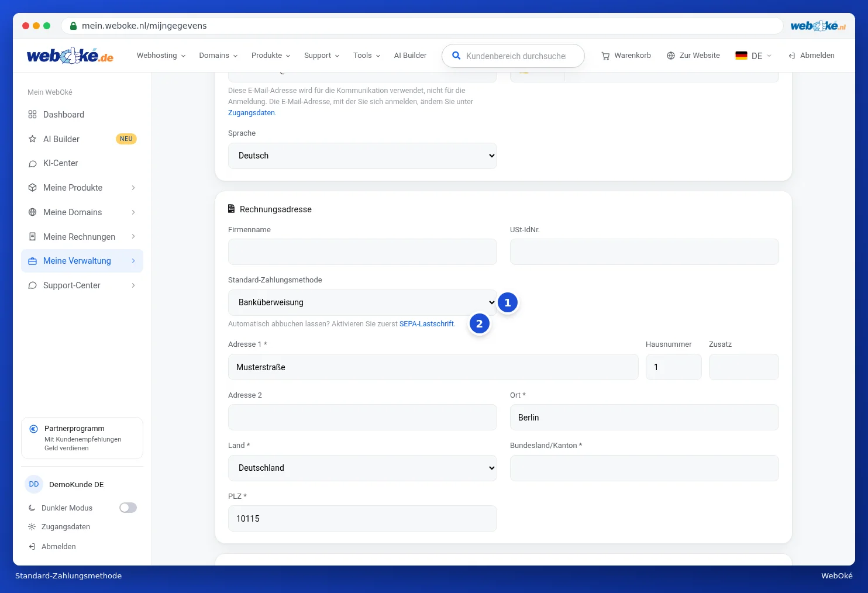This screenshot has width=868, height=593.
Task: Open the Standard-Zahlungsmethode dropdown
Action: (363, 302)
